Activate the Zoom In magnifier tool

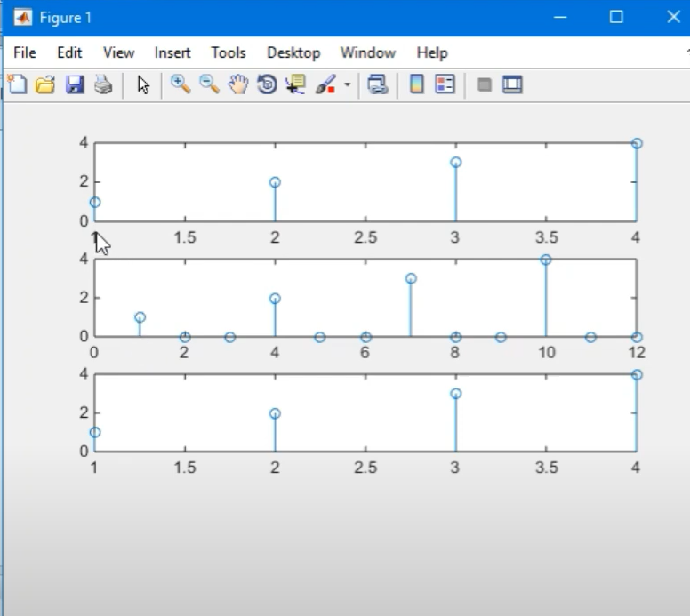click(181, 84)
